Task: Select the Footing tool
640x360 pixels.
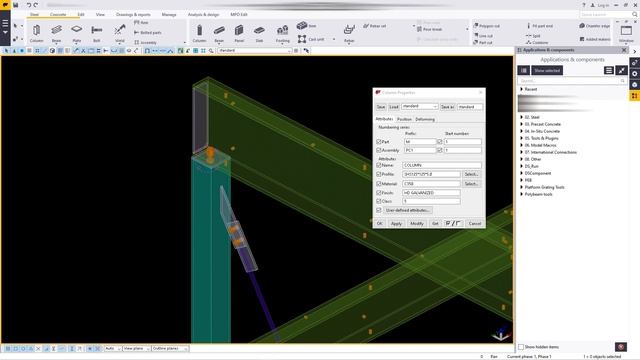Action: [x=282, y=33]
